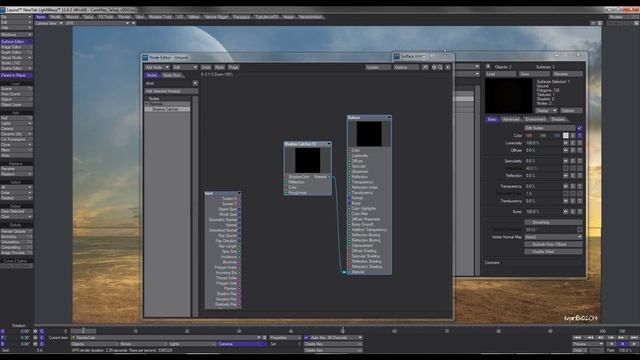Click the move-view cross icon in the Node Editor toolbar

click(x=434, y=67)
